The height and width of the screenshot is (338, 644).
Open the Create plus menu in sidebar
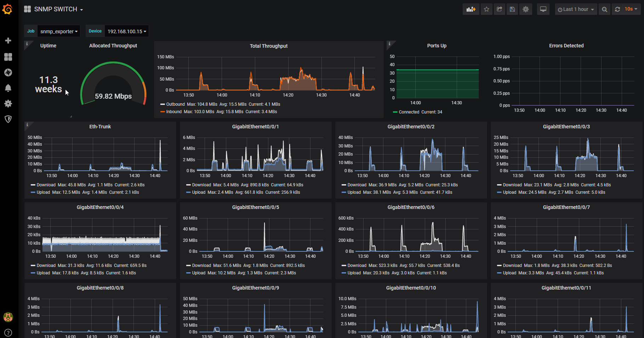pyautogui.click(x=8, y=41)
